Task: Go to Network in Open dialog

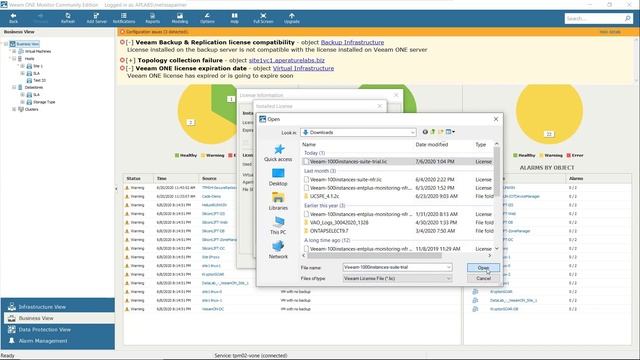Action: pyautogui.click(x=278, y=250)
